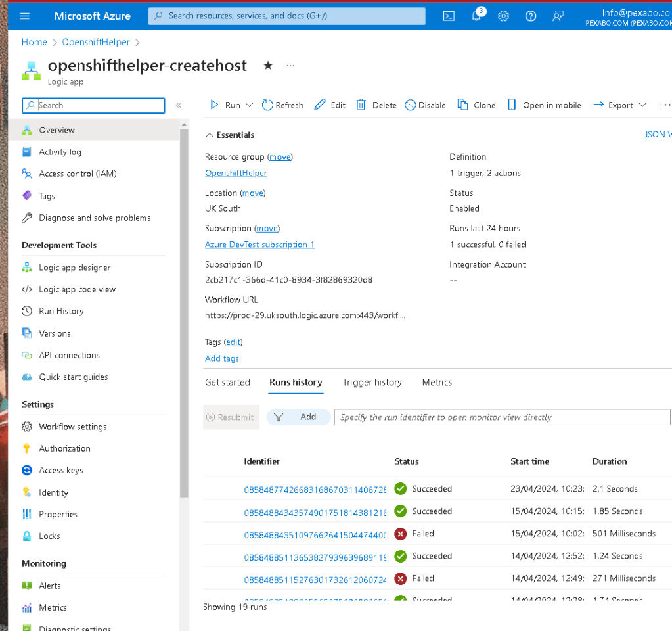Open failed run from 15/04/2024, 10:02
Viewport: 672px width, 631px height.
click(x=315, y=534)
